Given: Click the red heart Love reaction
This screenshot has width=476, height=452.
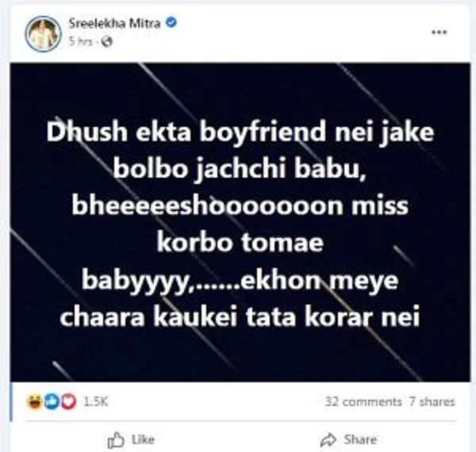Looking at the screenshot, I should (x=68, y=402).
